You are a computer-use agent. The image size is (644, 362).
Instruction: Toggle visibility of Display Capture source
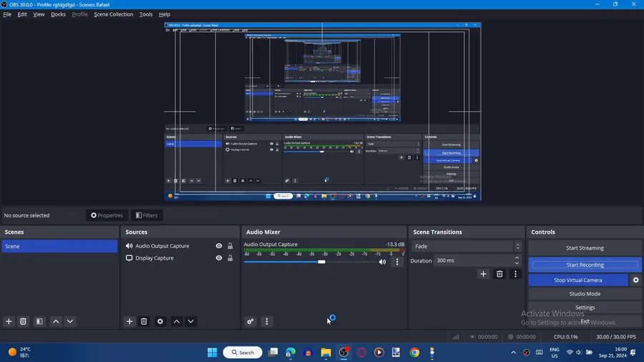[x=219, y=258]
